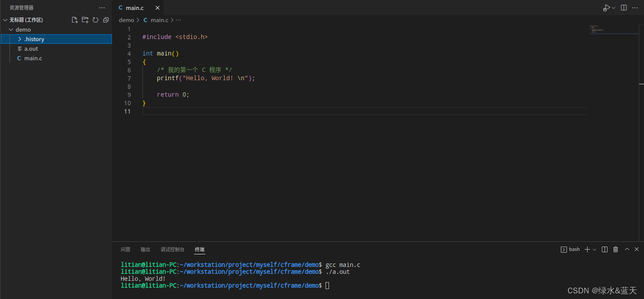
Task: Click New Folder icon in explorer
Action: click(x=85, y=20)
